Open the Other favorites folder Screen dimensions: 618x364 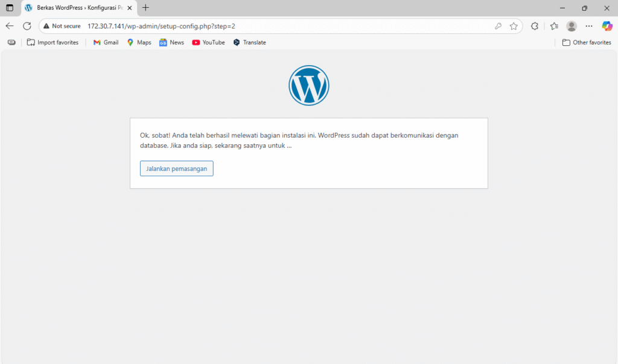point(587,42)
